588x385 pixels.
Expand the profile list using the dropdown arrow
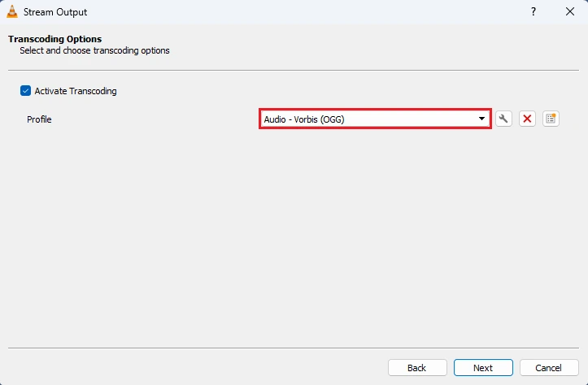[481, 119]
